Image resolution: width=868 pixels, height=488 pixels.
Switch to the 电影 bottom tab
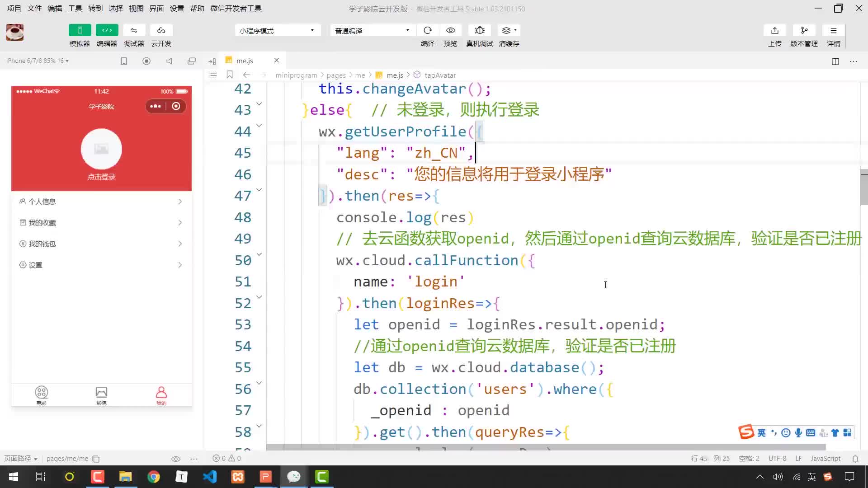pyautogui.click(x=41, y=395)
